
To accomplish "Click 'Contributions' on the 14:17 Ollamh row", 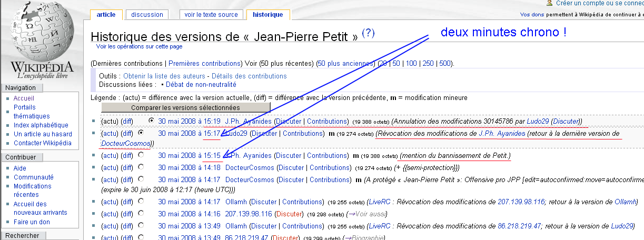I will coord(302,201).
